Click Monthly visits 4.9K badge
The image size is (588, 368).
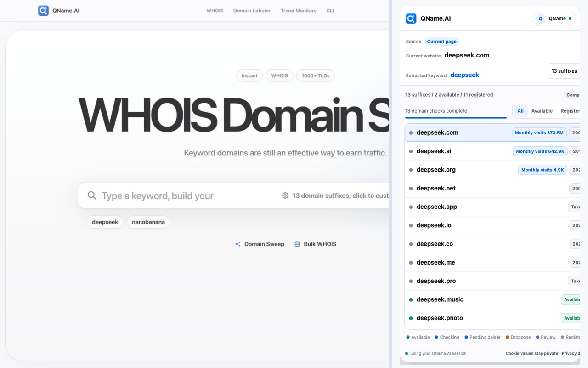tap(543, 170)
